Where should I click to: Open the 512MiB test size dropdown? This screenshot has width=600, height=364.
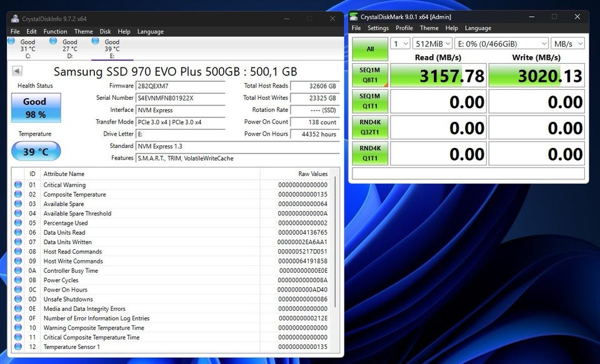click(x=431, y=44)
